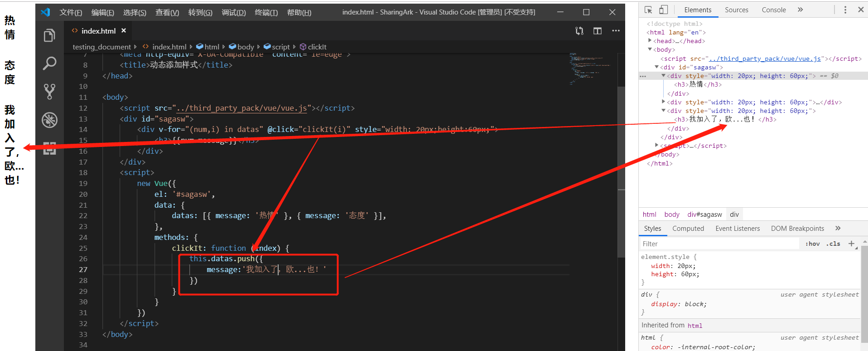Open the Event Listeners pane tab

[x=738, y=228]
